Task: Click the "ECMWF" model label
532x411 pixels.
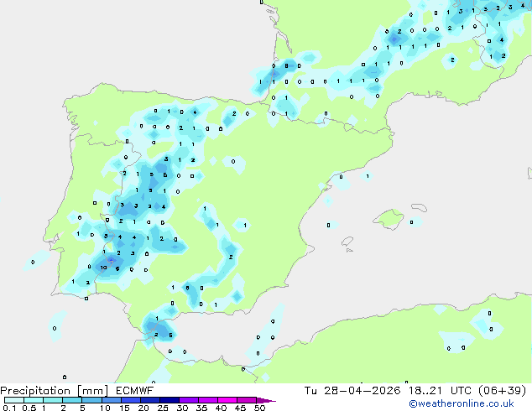Action: tap(135, 391)
